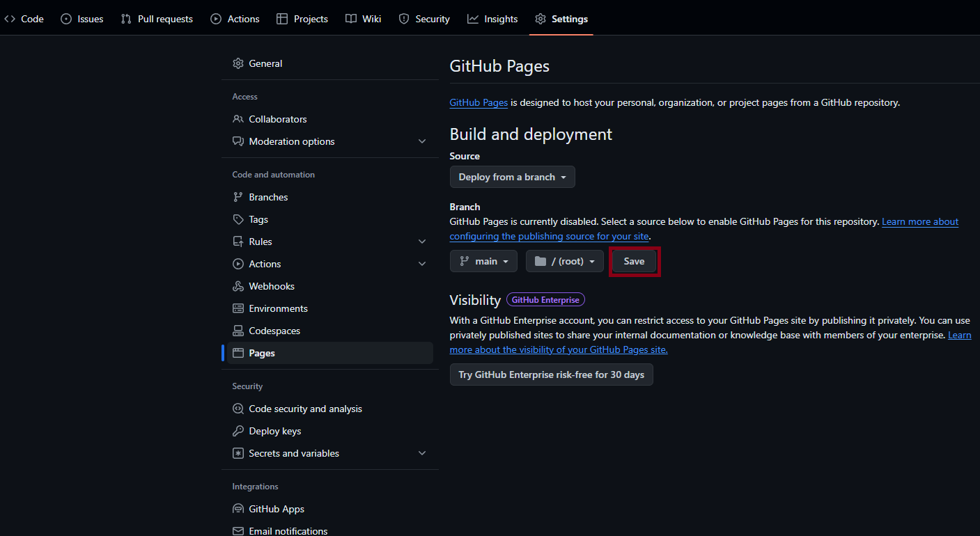Image resolution: width=980 pixels, height=536 pixels.
Task: Open the Projects tab
Action: coord(302,19)
